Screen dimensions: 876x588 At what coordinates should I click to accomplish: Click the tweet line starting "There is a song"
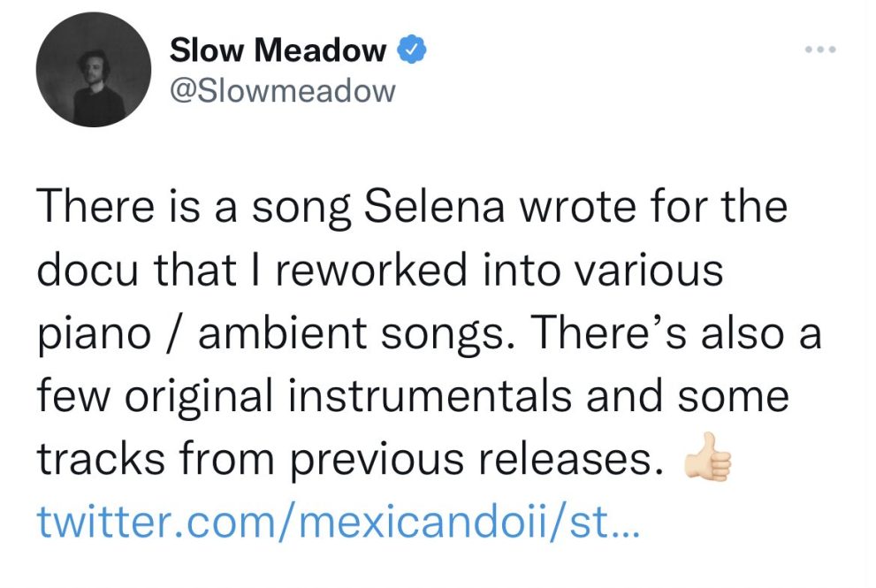point(411,210)
